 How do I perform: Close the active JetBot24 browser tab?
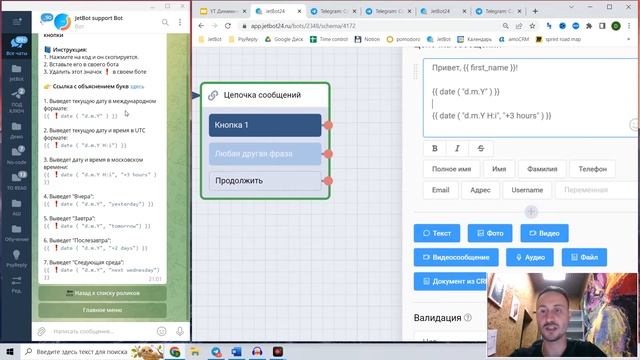(x=299, y=11)
